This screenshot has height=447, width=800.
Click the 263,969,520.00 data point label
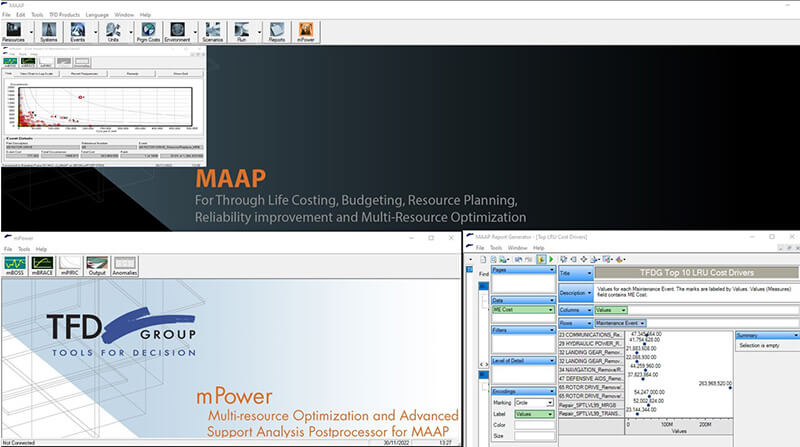(x=715, y=383)
